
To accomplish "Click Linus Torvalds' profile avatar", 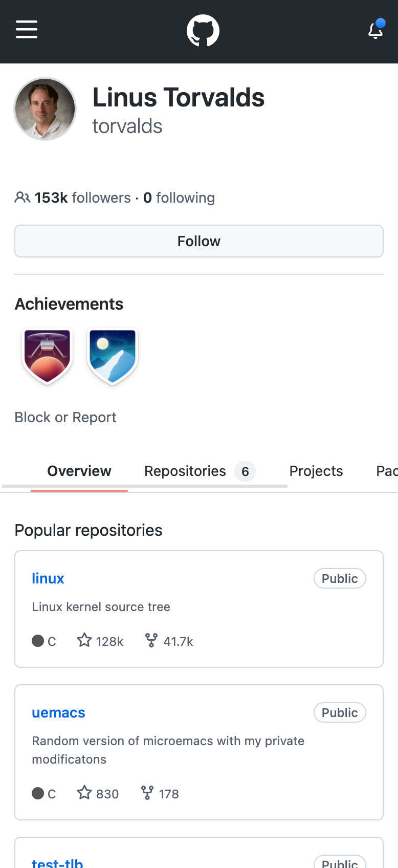I will pyautogui.click(x=45, y=109).
